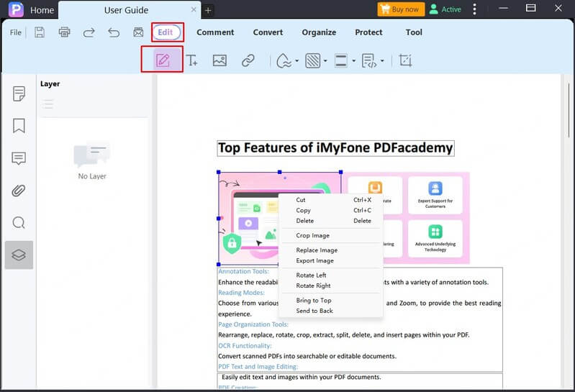Open the page thumbnails sidebar panel
Image resolution: width=575 pixels, height=392 pixels.
point(19,94)
